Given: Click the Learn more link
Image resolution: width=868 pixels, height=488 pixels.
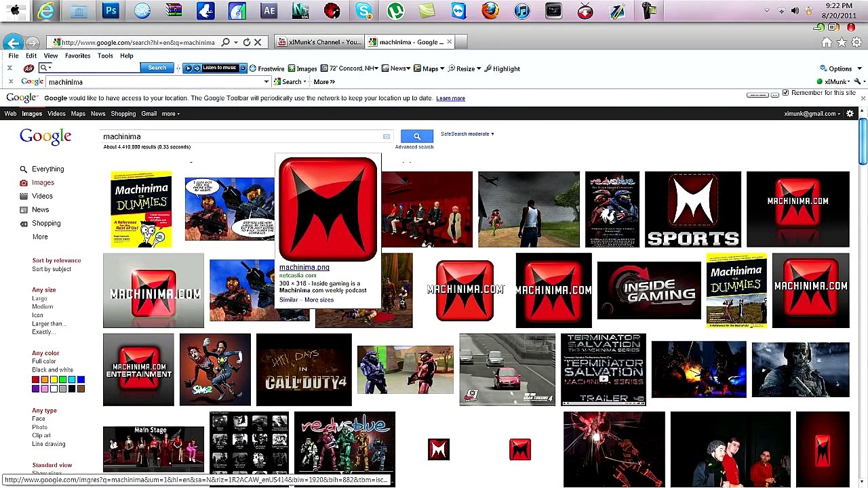Looking at the screenshot, I should [x=450, y=98].
